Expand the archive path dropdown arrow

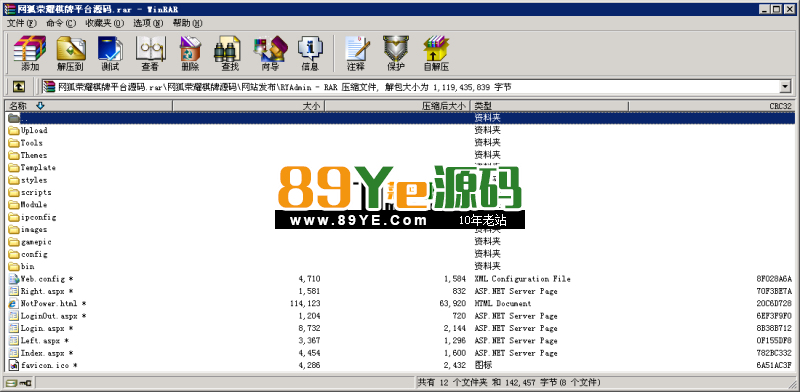point(785,87)
